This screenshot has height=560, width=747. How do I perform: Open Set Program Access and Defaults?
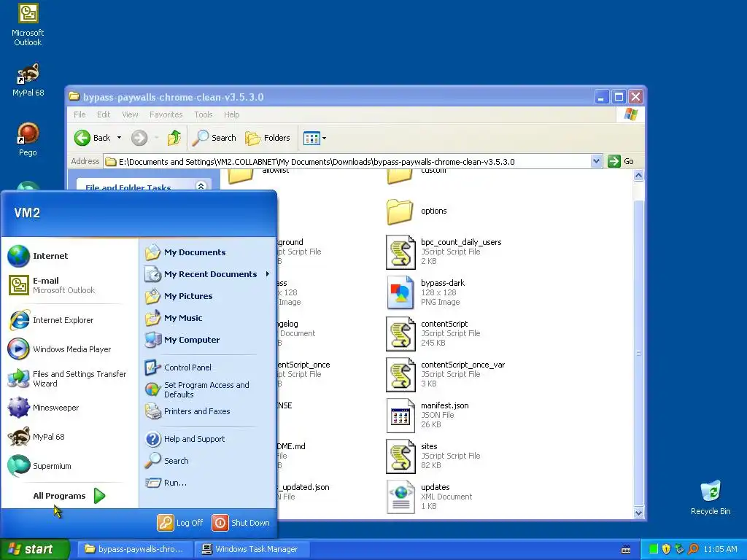(x=197, y=389)
